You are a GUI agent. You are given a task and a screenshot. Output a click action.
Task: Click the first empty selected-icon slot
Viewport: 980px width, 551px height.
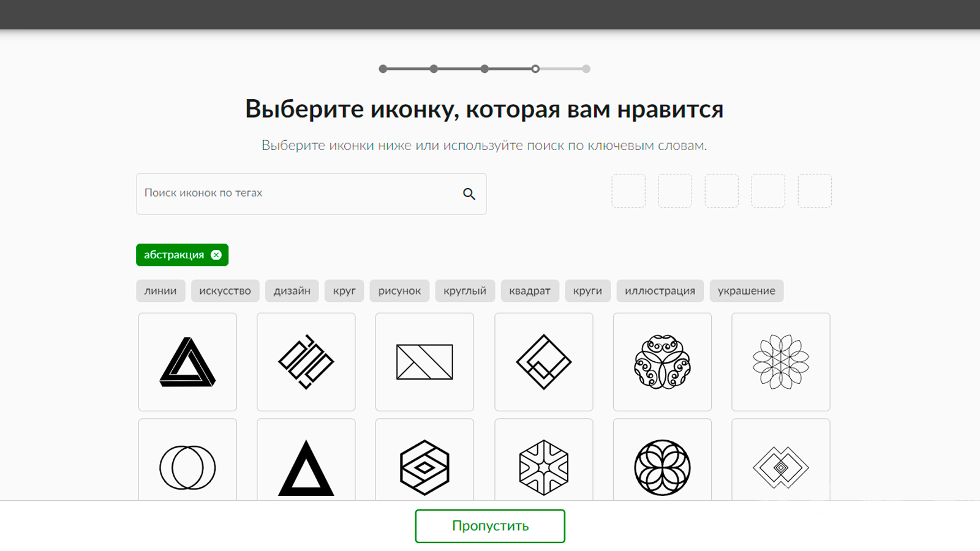tap(628, 190)
